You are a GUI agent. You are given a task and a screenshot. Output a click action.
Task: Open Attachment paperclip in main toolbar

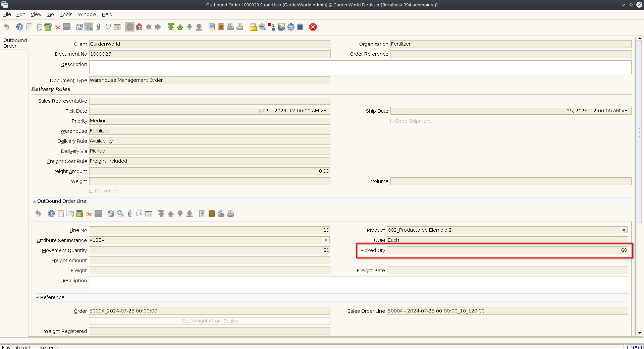[98, 27]
